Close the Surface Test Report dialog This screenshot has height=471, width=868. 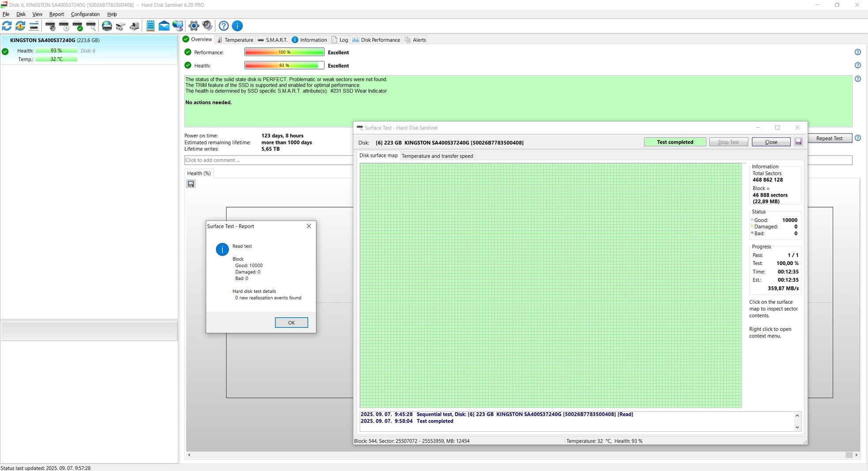[x=309, y=226]
